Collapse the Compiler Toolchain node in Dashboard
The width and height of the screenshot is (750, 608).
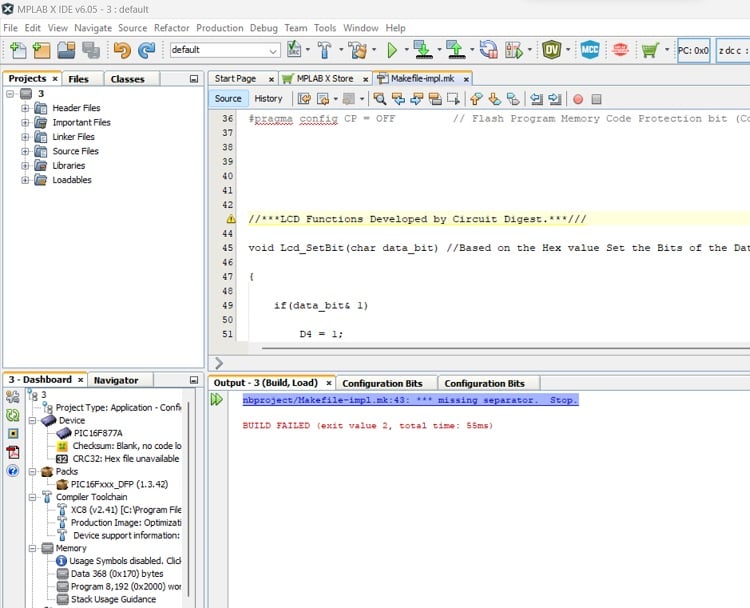click(x=32, y=496)
